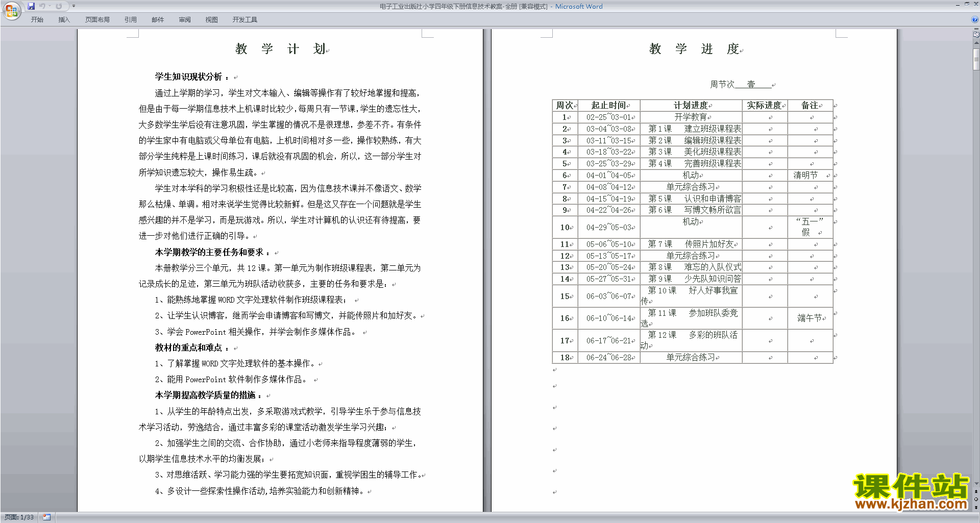Toggle the ruler button above the scrollbar

click(x=976, y=35)
